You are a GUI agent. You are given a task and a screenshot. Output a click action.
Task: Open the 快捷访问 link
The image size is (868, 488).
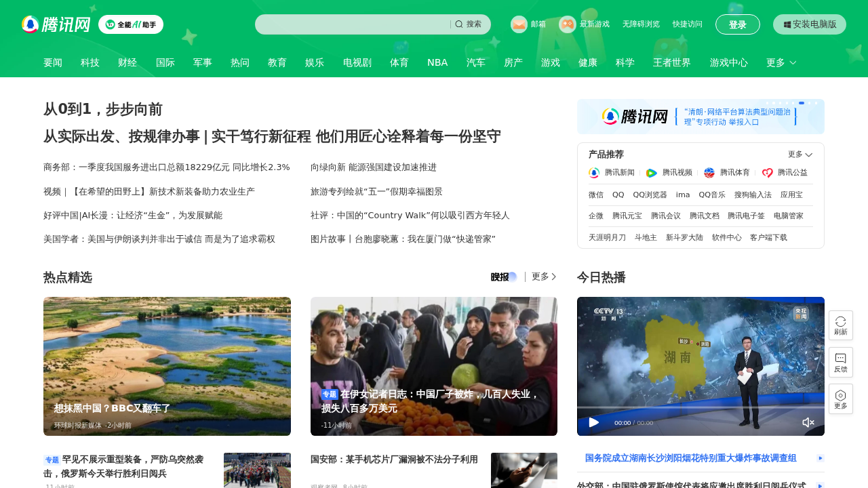[x=688, y=24]
